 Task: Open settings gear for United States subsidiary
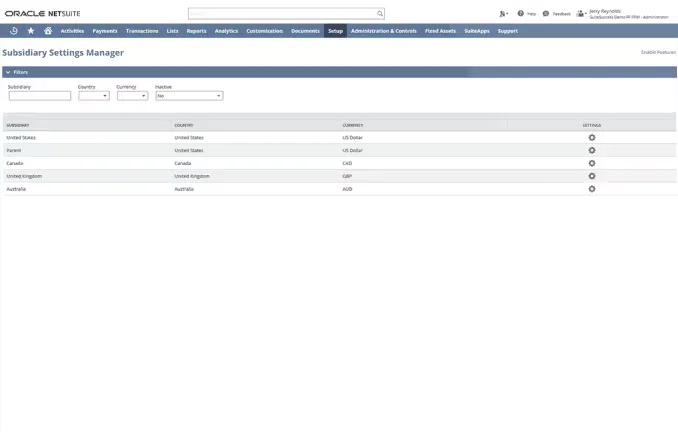click(592, 137)
